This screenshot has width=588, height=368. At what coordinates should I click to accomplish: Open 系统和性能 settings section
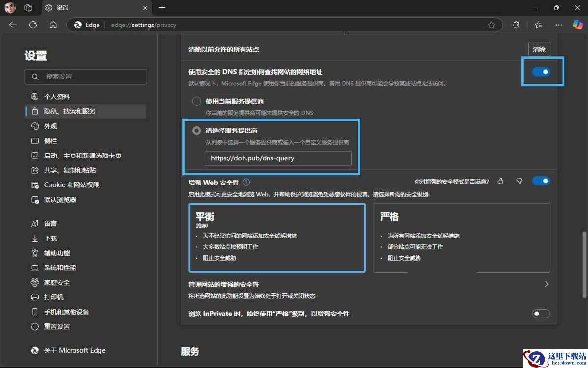pos(86,268)
